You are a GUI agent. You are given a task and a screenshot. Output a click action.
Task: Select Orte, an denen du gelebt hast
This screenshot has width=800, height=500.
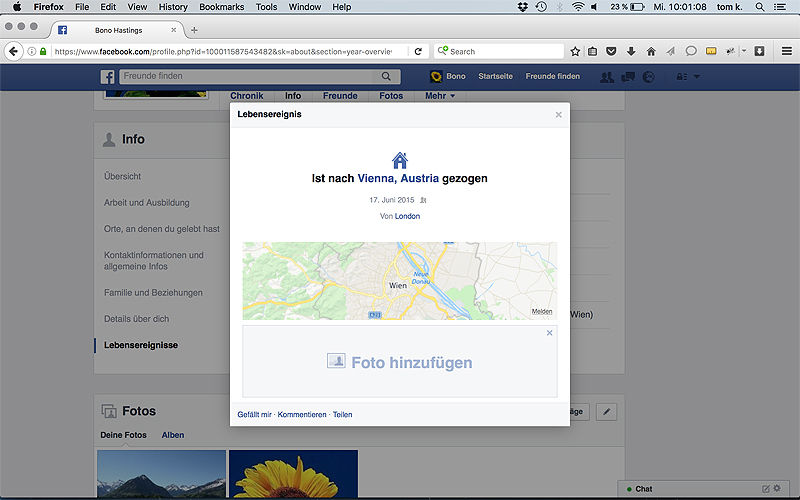(162, 229)
